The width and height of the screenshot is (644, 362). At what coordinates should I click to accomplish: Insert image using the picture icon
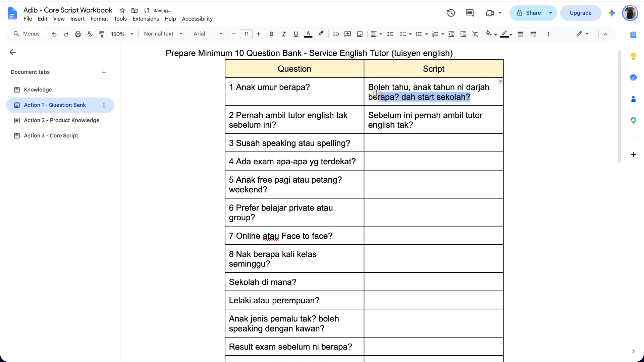pos(360,34)
